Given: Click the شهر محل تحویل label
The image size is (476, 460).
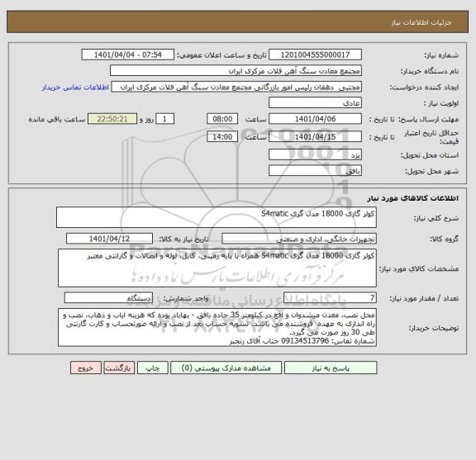Looking at the screenshot, I should coord(431,172).
